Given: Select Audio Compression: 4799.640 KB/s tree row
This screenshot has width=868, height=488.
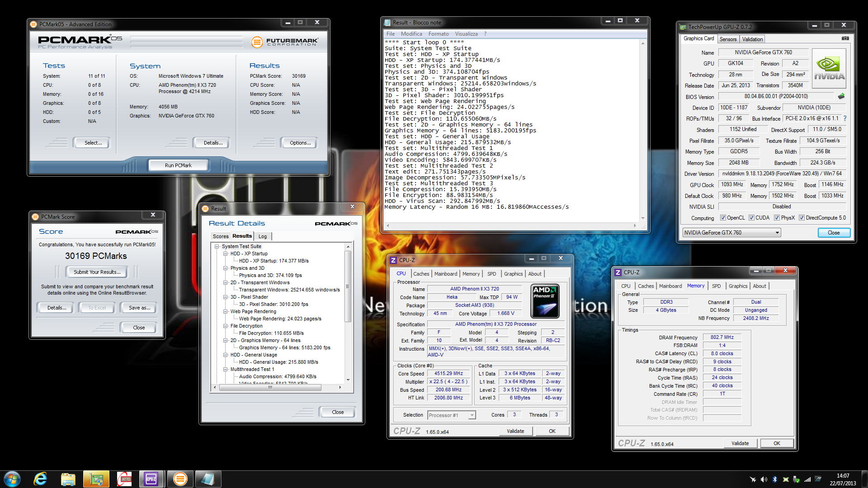Looking at the screenshot, I should (278, 376).
